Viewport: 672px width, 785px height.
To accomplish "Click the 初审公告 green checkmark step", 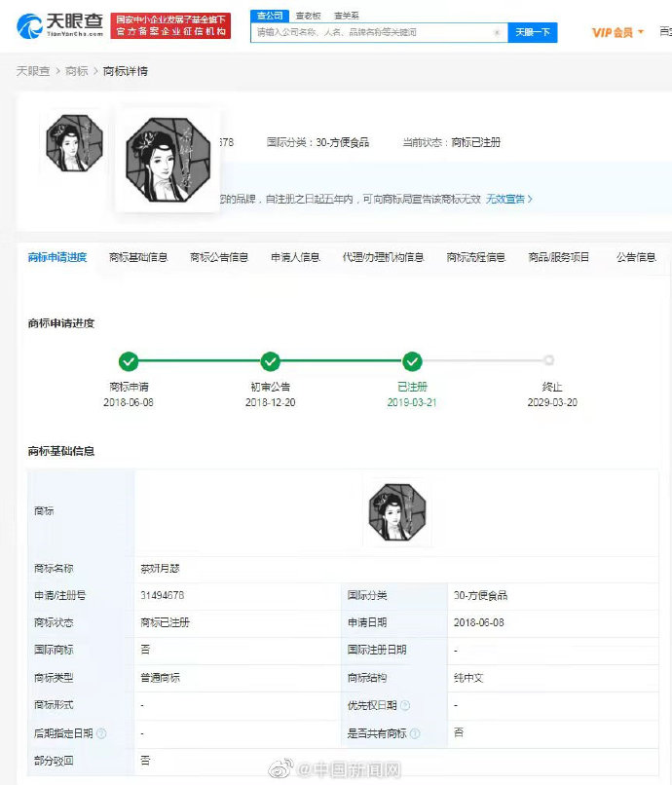I will pyautogui.click(x=271, y=361).
